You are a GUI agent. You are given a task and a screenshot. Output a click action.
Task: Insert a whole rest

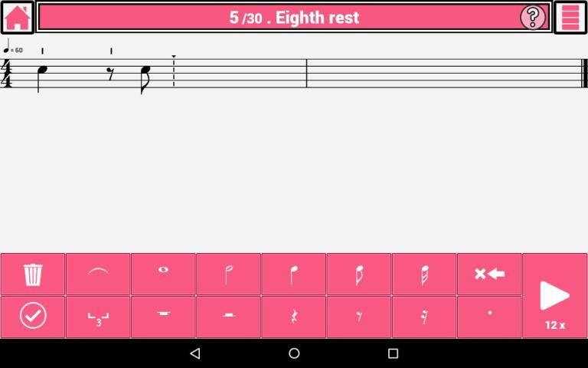tap(163, 317)
